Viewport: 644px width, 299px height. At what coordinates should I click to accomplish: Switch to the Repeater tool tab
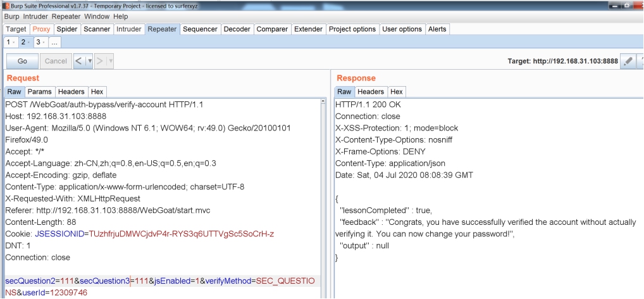[x=162, y=29]
